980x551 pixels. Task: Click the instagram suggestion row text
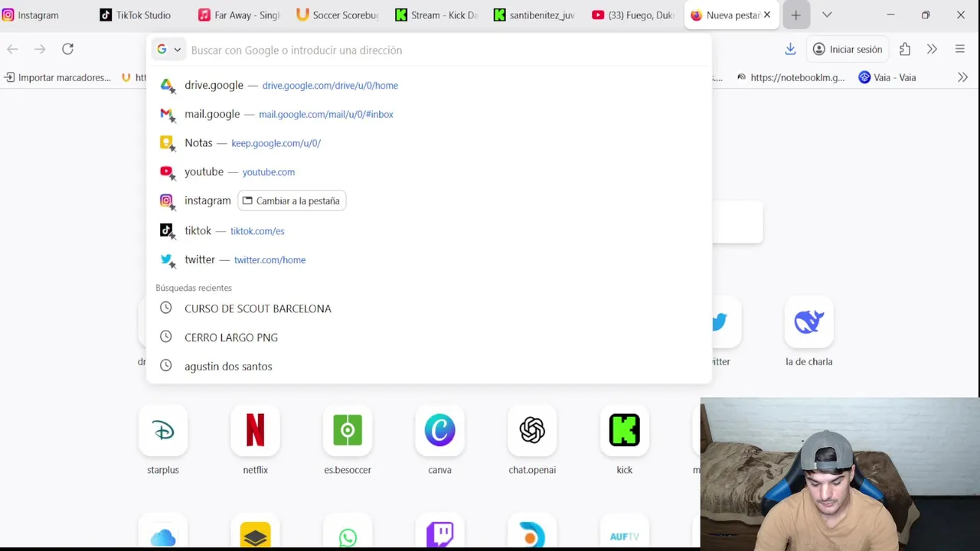click(x=207, y=201)
